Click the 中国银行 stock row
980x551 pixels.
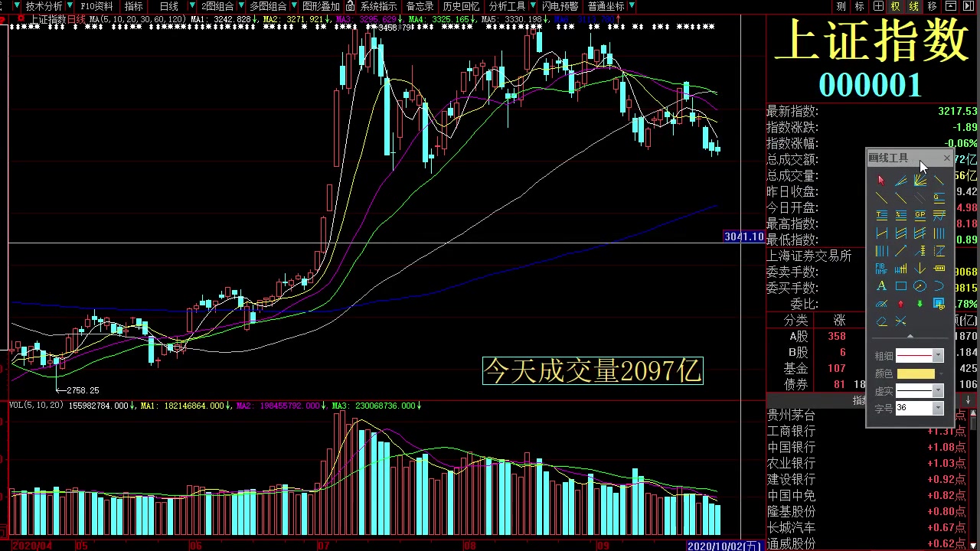[x=867, y=448]
